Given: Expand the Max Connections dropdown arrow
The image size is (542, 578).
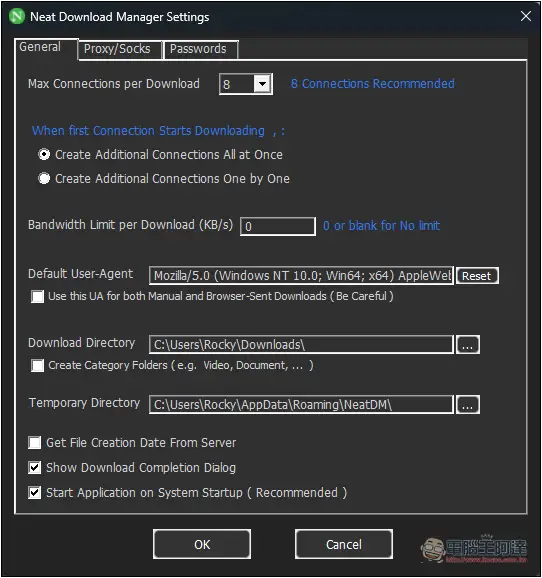Looking at the screenshot, I should tap(263, 84).
